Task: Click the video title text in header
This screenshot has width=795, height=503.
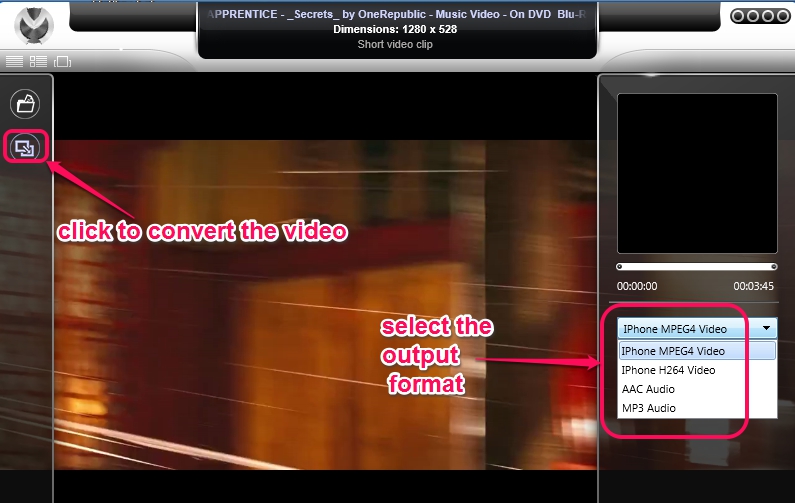Action: [x=396, y=14]
